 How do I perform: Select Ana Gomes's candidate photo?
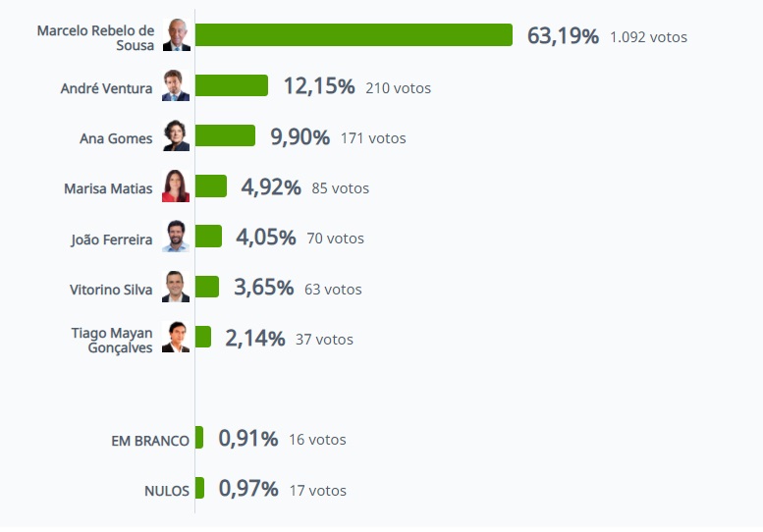pos(176,136)
